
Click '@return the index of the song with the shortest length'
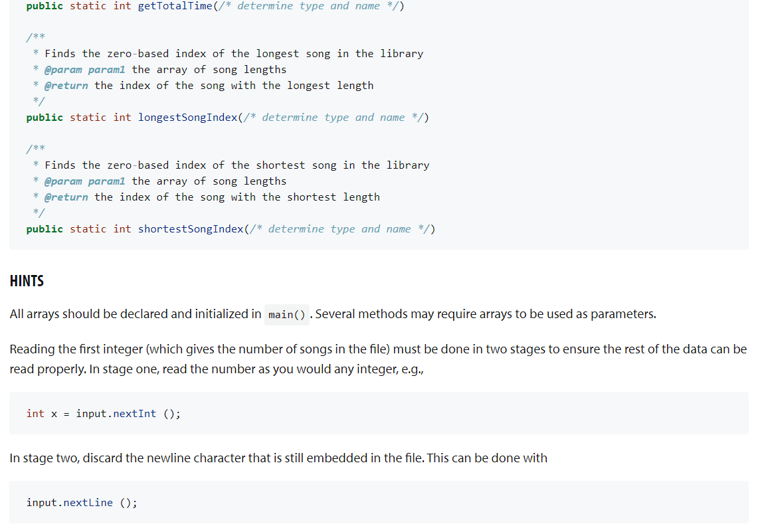click(x=212, y=197)
